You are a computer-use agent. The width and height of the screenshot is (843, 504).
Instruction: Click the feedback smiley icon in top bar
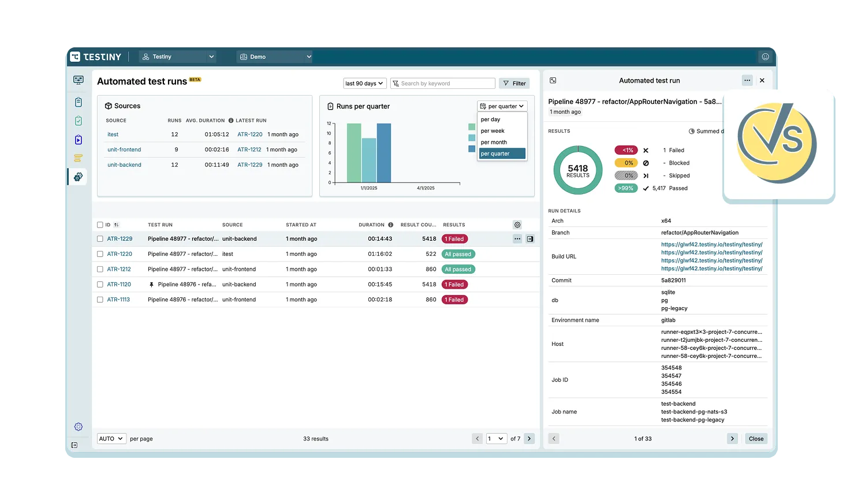pos(765,56)
